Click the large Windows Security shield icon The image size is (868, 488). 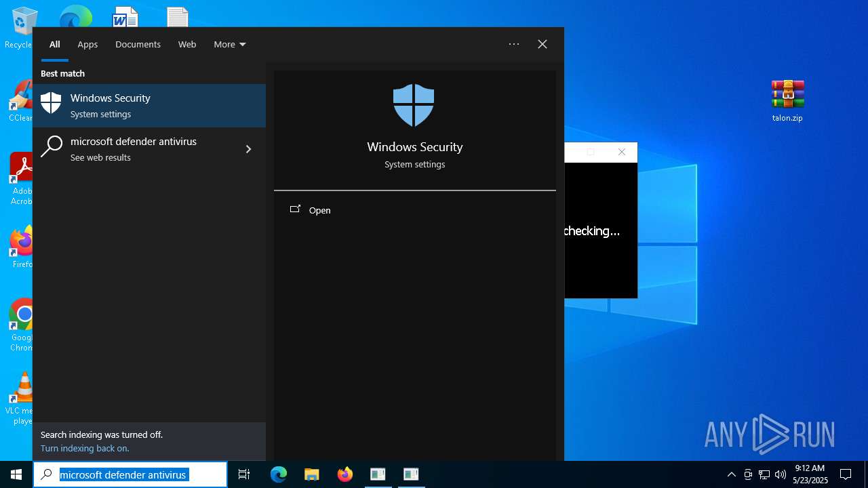[414, 106]
